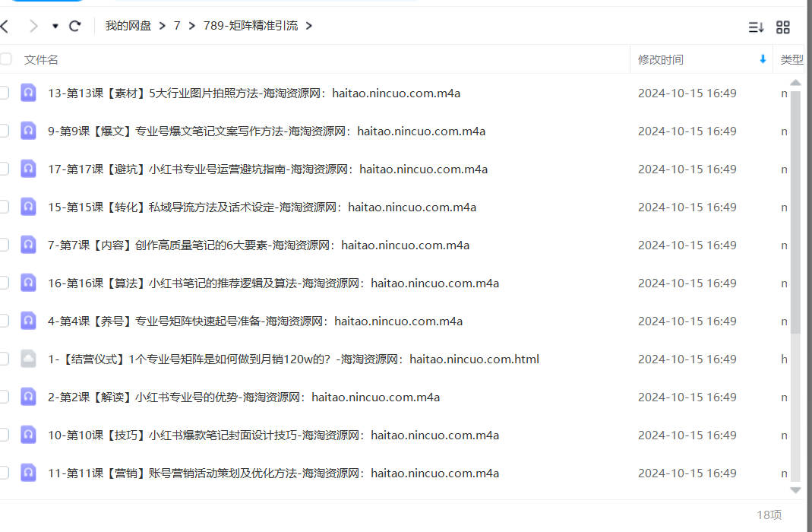This screenshot has width=812, height=532.
Task: Go back with the left arrow
Action: tap(4, 26)
